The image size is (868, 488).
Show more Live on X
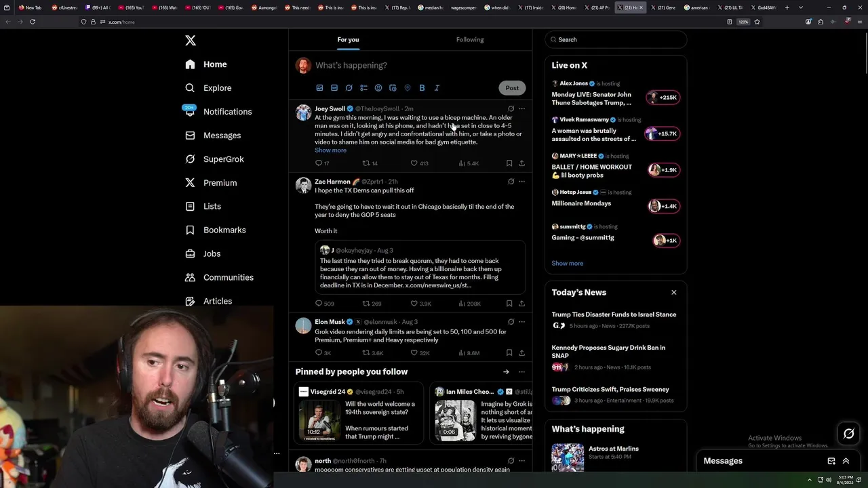click(x=567, y=264)
